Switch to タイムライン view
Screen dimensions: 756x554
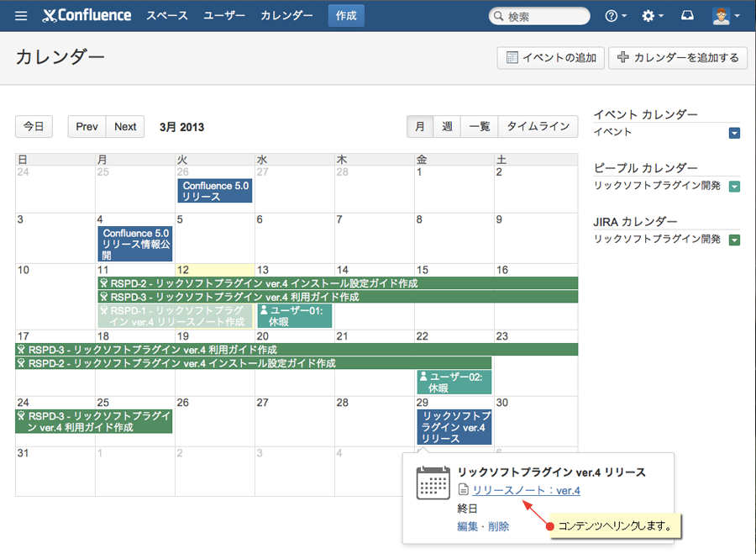coord(538,127)
